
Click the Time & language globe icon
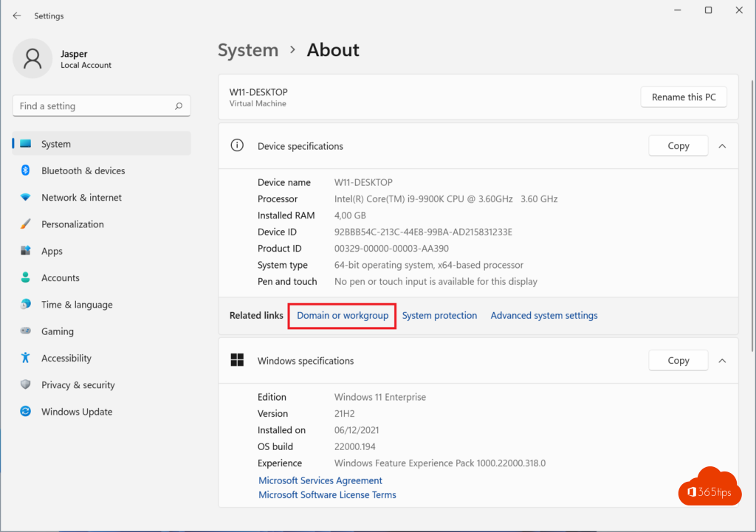[x=26, y=304]
